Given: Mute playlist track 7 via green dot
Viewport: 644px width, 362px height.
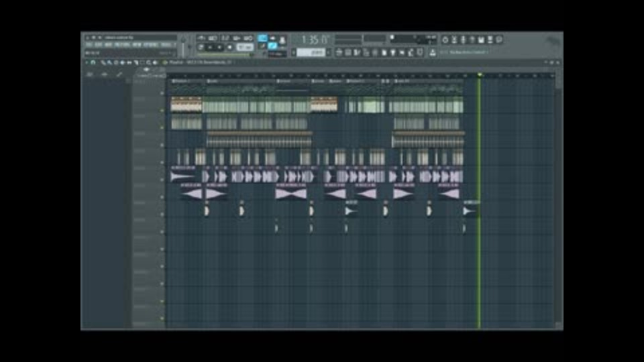Looking at the screenshot, I should 162,197.
